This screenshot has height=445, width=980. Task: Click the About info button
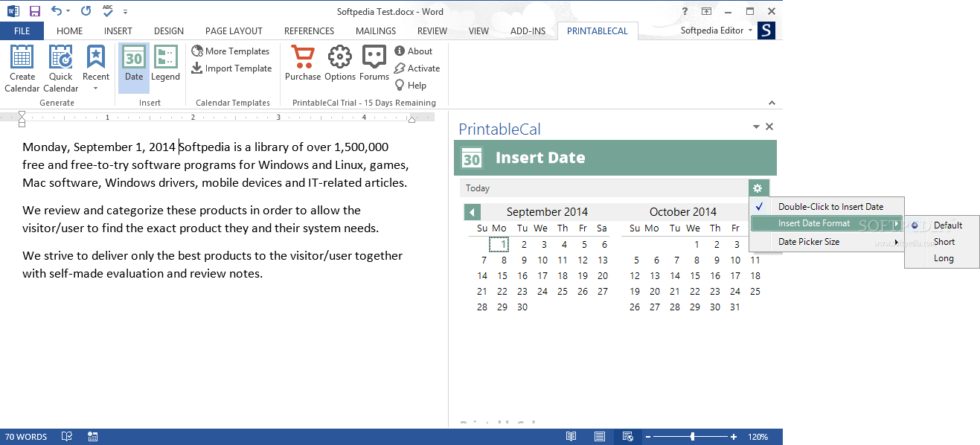pos(414,51)
